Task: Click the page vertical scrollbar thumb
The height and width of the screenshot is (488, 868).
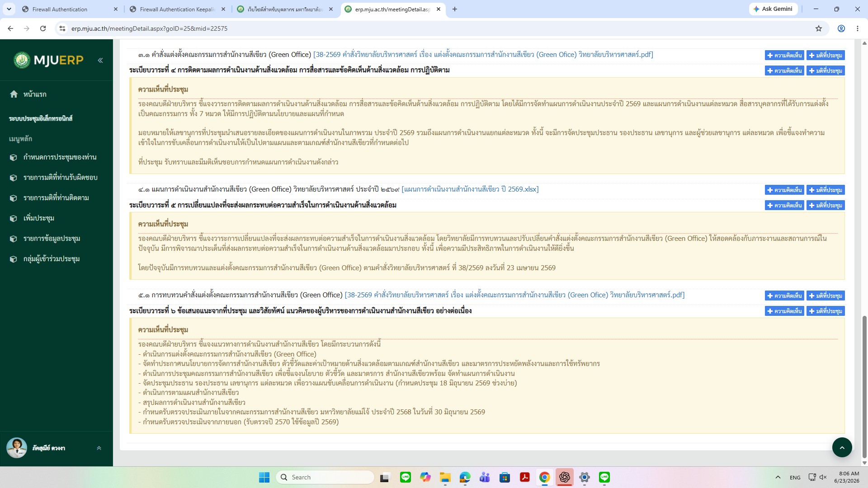Action: 864,386
